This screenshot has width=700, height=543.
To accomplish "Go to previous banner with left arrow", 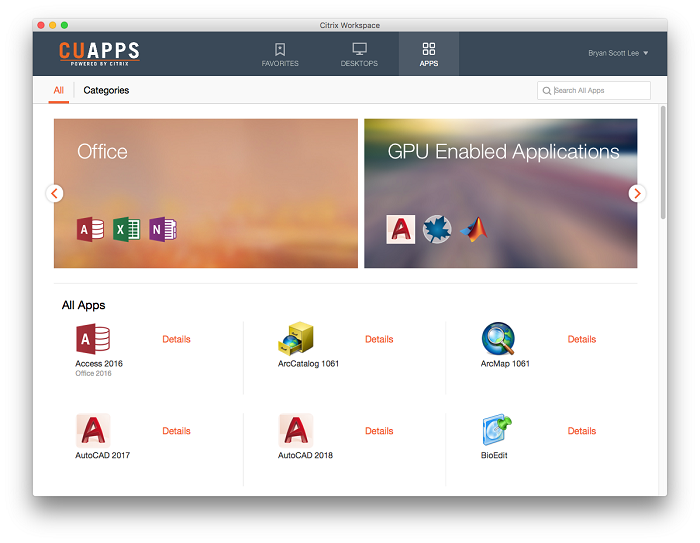I will pyautogui.click(x=54, y=193).
